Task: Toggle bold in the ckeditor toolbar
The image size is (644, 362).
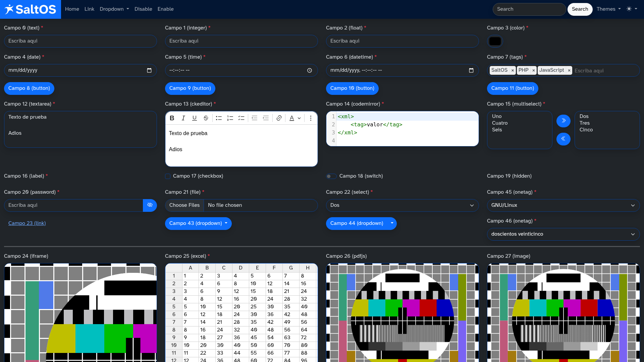Action: pos(172,118)
